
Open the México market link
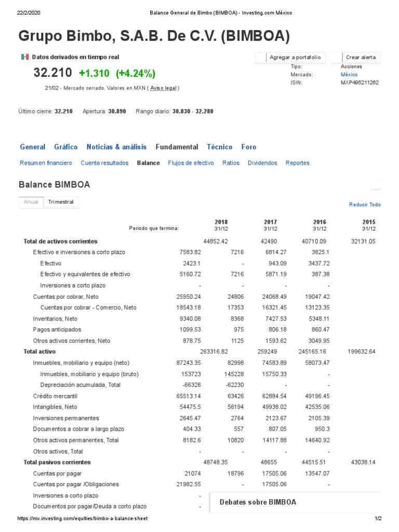[x=349, y=75]
